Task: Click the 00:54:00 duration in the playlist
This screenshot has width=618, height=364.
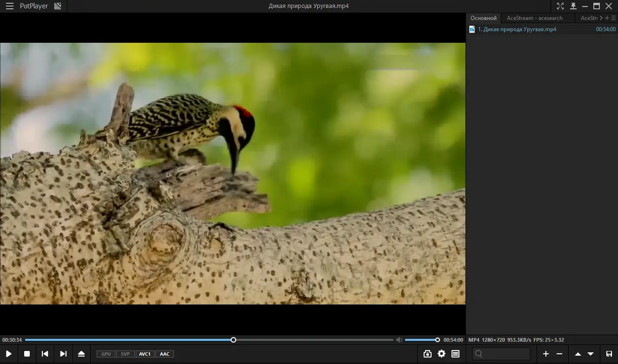Action: (x=605, y=29)
